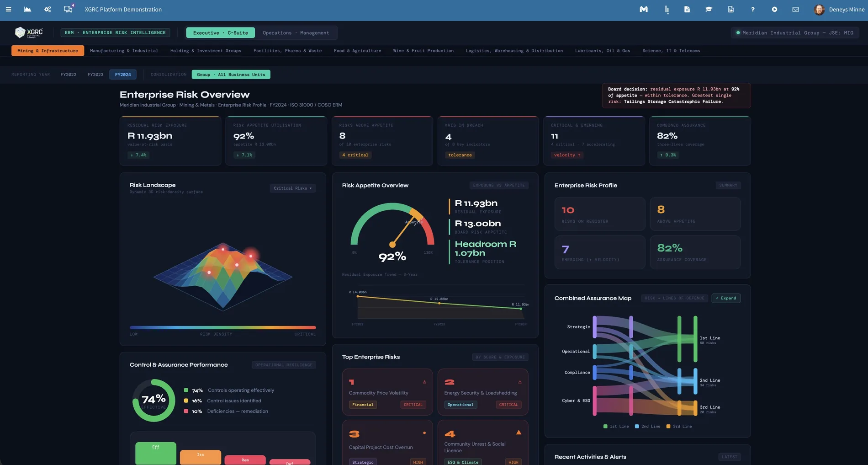The image size is (868, 465).
Task: Click orange triangle on Community Unrest card
Action: 519,432
